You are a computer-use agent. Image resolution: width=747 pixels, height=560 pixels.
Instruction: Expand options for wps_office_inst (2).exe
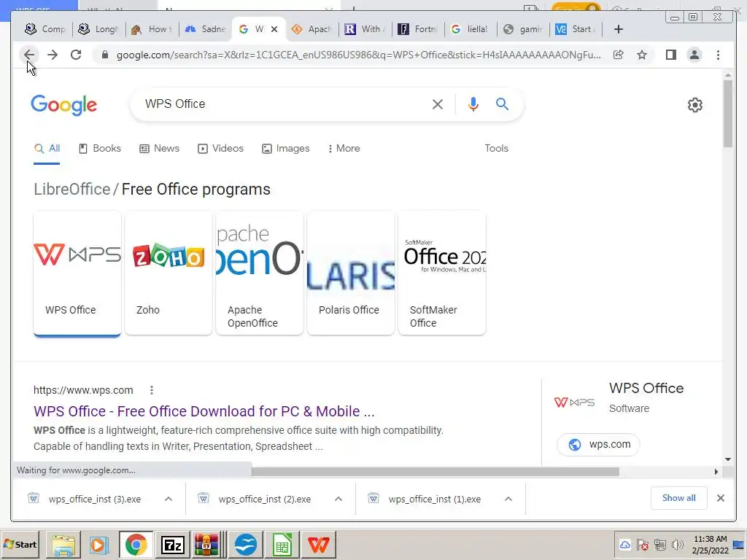click(x=338, y=499)
